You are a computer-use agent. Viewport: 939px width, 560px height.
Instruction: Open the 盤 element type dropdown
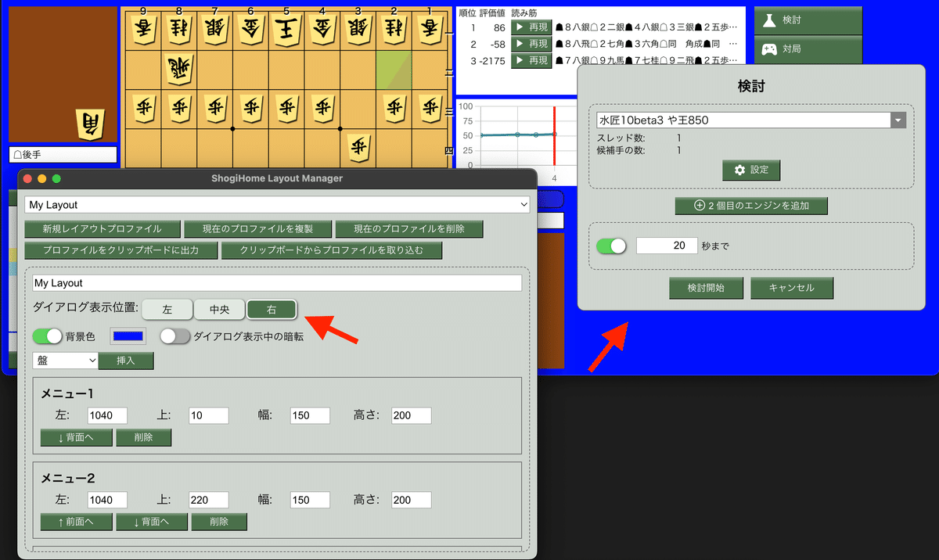pyautogui.click(x=65, y=360)
